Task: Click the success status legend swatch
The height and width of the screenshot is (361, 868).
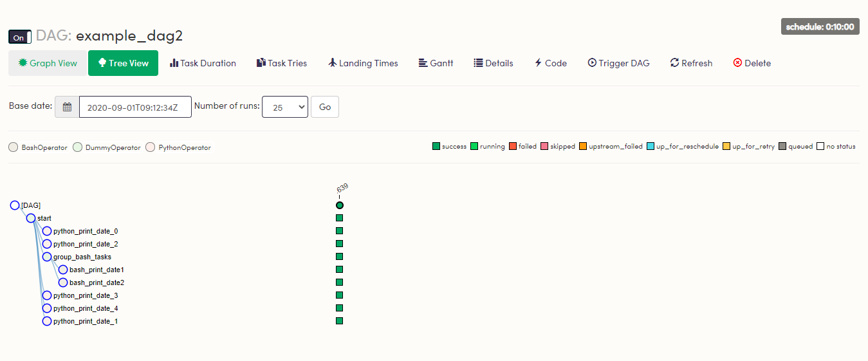Action: pyautogui.click(x=436, y=146)
